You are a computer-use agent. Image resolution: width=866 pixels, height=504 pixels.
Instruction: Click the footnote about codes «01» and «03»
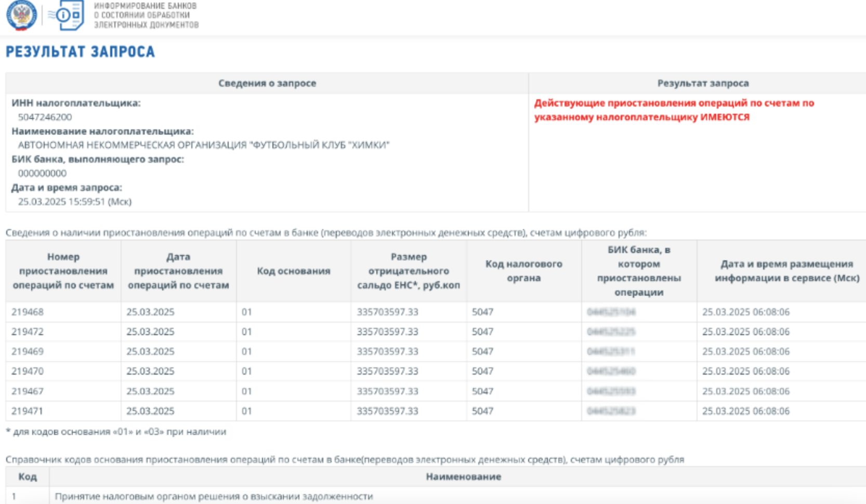(x=116, y=432)
